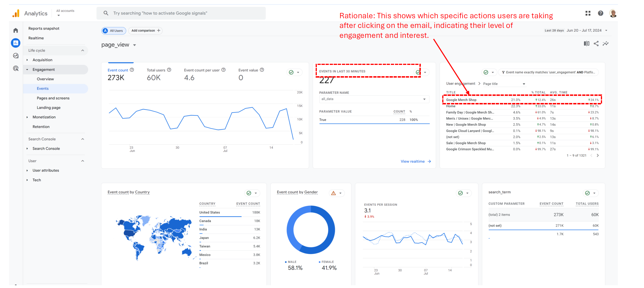This screenshot has width=644, height=288.
Task: Open the page_view event dropdown
Action: click(134, 45)
